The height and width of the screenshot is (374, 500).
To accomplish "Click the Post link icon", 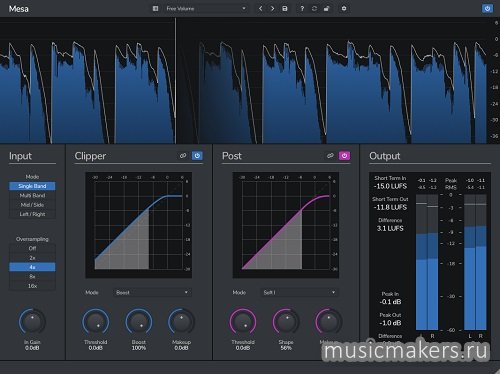I will 330,156.
